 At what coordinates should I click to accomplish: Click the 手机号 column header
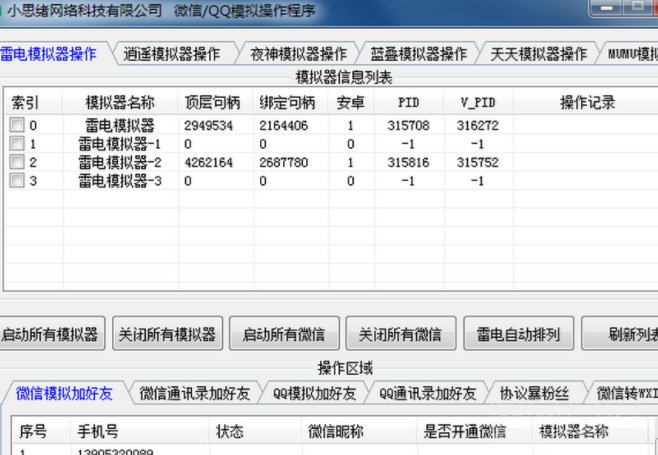pos(140,431)
